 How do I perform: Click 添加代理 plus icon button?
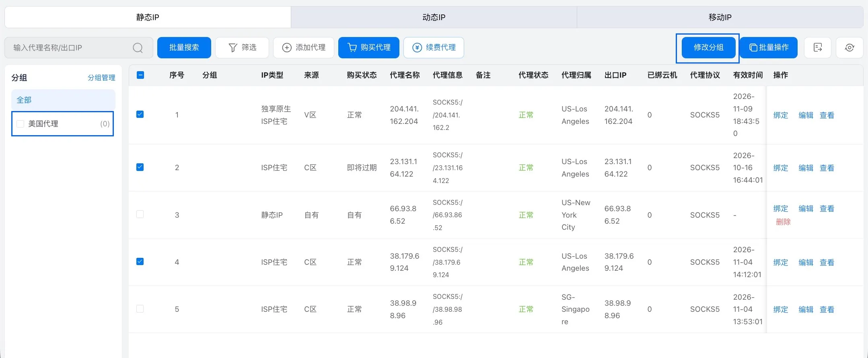point(304,47)
